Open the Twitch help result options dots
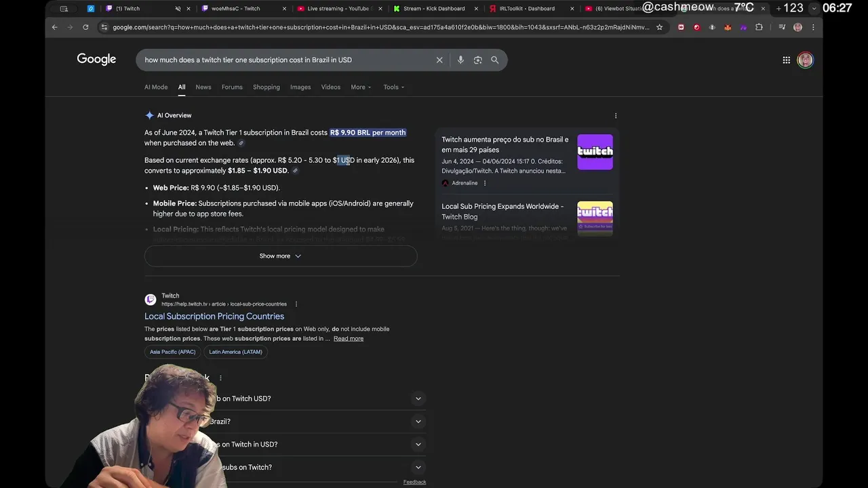 click(x=296, y=304)
